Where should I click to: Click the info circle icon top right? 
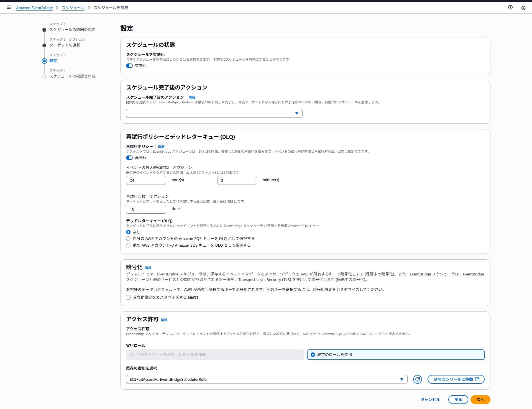coord(510,7)
